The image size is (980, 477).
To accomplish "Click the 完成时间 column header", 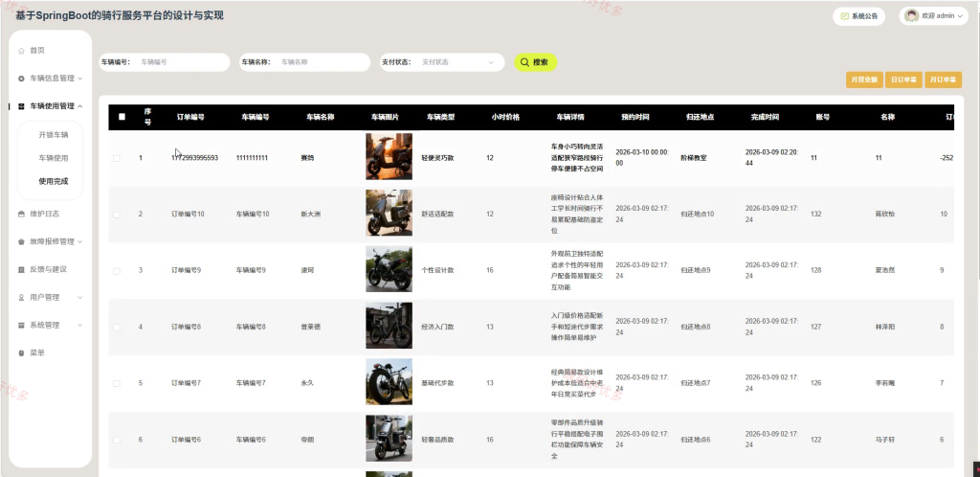I will point(765,117).
